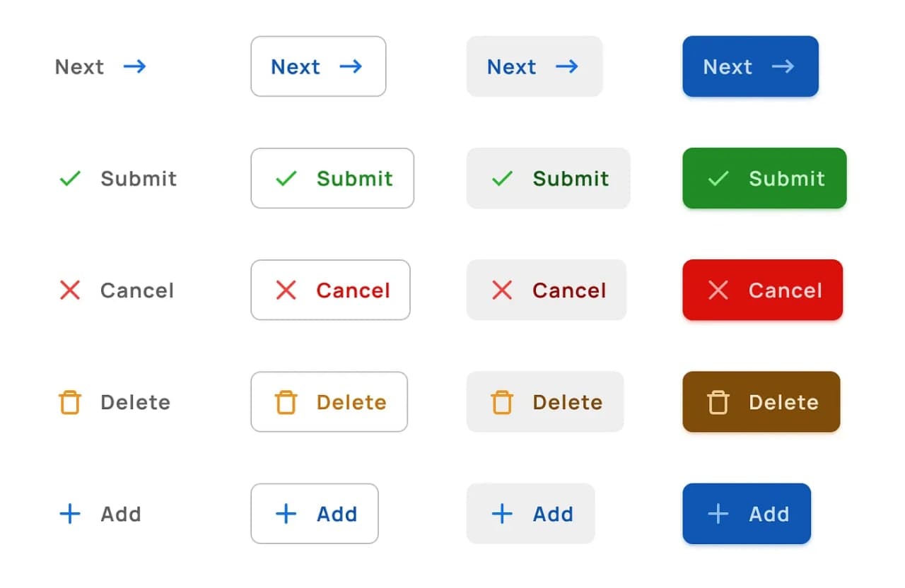Click the white trash icon on the brown Delete button
Screen dimensions: 905x588
tap(718, 401)
